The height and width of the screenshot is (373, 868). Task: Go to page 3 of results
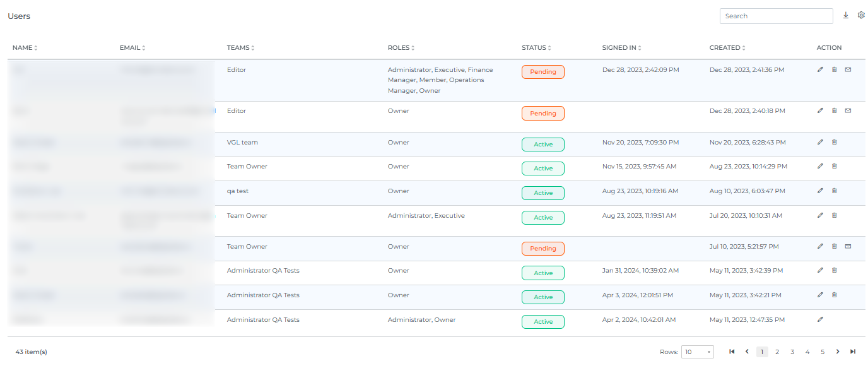pyautogui.click(x=792, y=352)
